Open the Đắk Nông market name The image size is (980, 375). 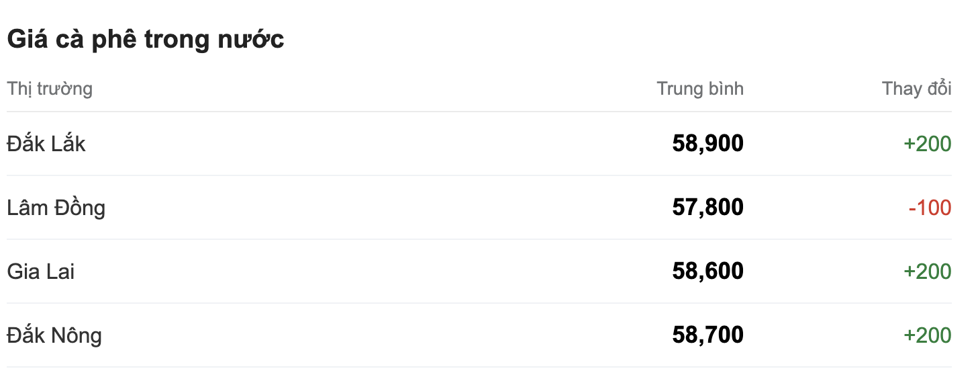coord(54,335)
